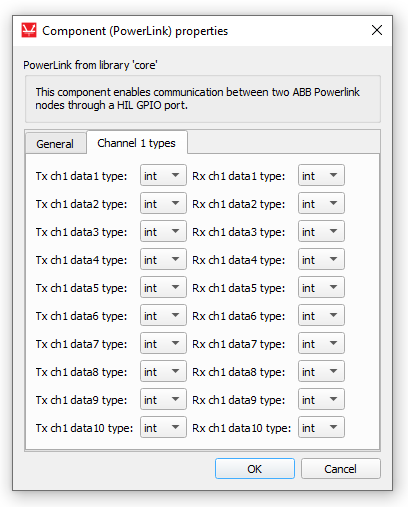Open the Rx ch1 data1 type dropdown
Viewport: 408px width, 507px height.
point(321,175)
